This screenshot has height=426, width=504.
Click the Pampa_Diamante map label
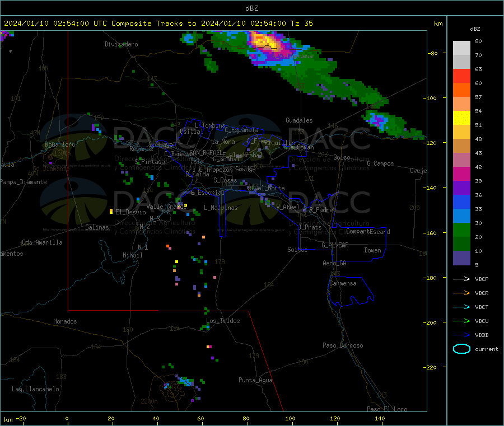coord(23,182)
